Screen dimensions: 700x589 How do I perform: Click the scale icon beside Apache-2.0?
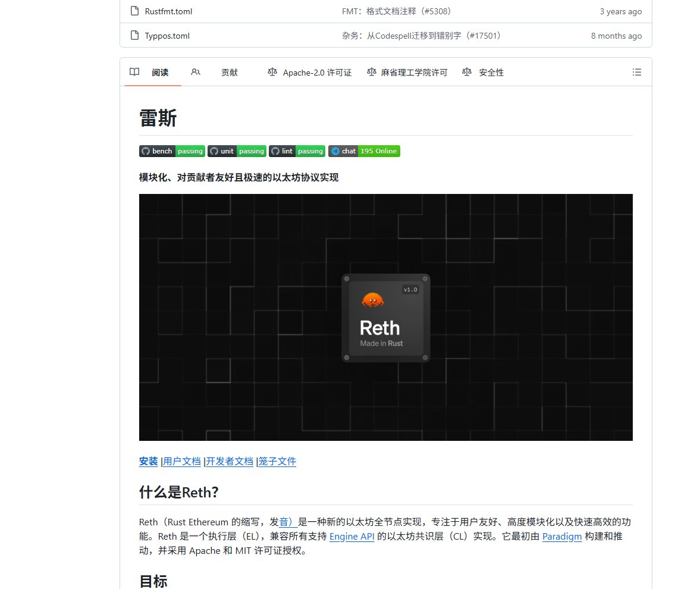coord(272,72)
